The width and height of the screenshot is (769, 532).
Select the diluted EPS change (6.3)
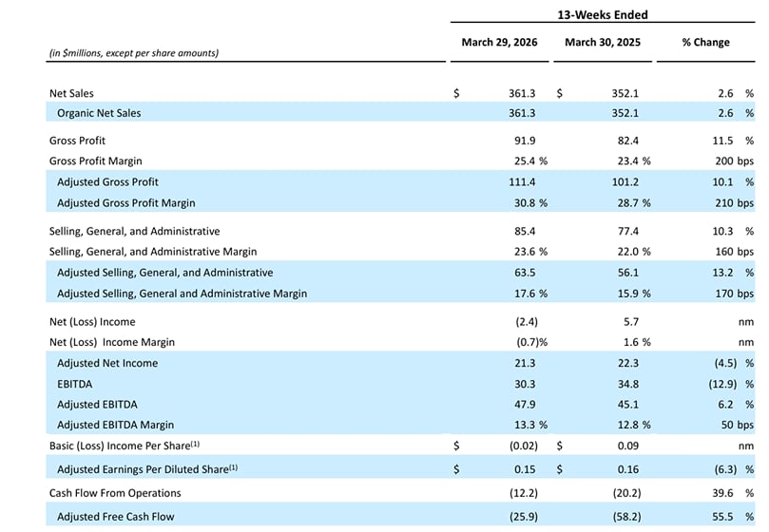pyautogui.click(x=725, y=469)
